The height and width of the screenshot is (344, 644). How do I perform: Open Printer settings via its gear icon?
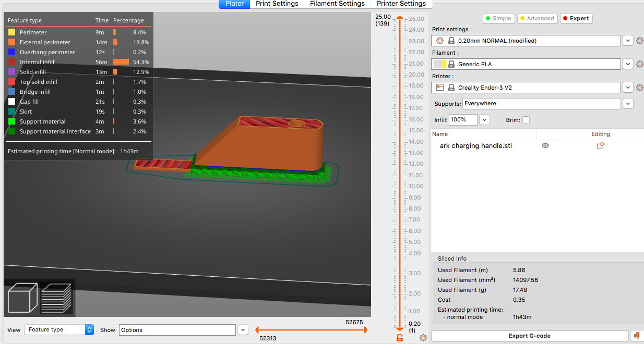[640, 87]
